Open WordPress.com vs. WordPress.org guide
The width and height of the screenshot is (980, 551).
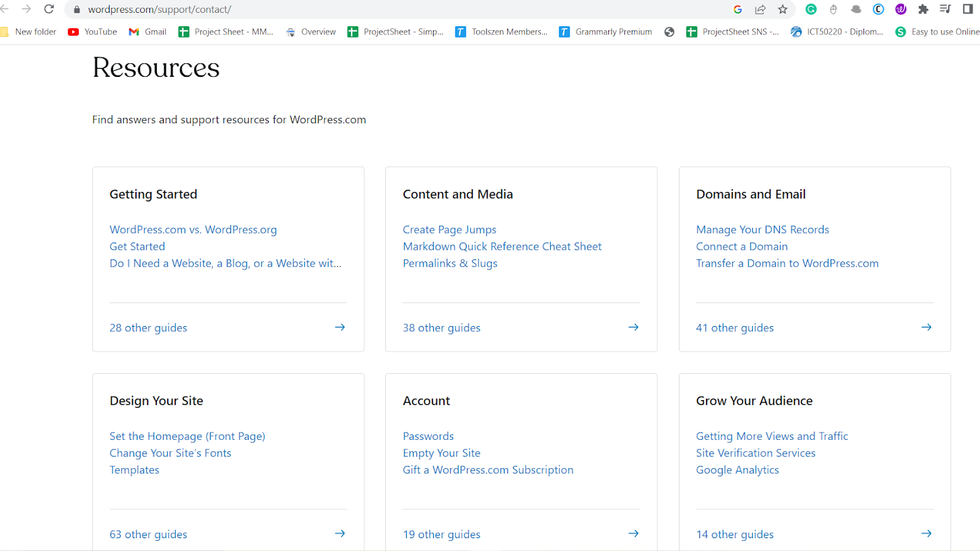click(x=193, y=230)
